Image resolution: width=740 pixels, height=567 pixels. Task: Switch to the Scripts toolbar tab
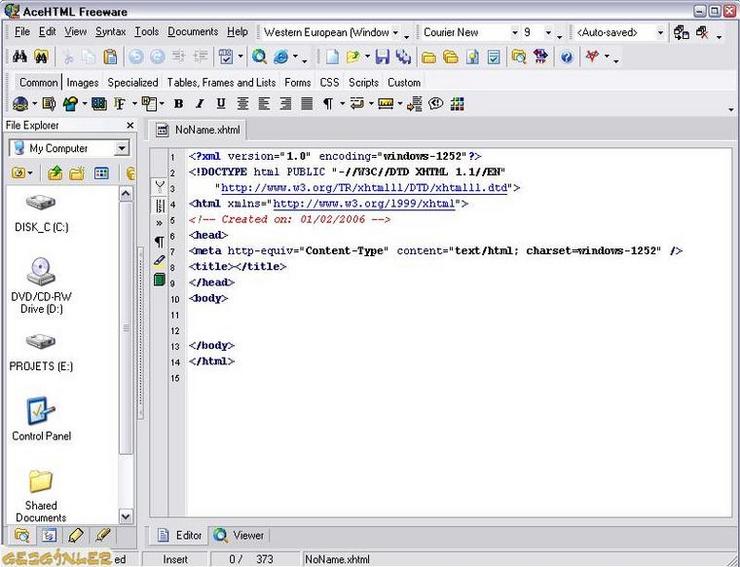(363, 83)
